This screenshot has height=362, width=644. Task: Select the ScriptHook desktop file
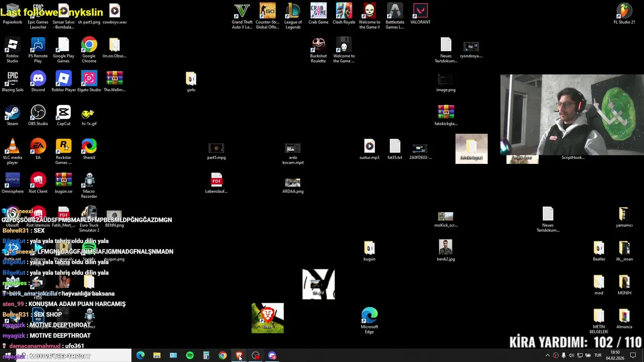pos(573,157)
